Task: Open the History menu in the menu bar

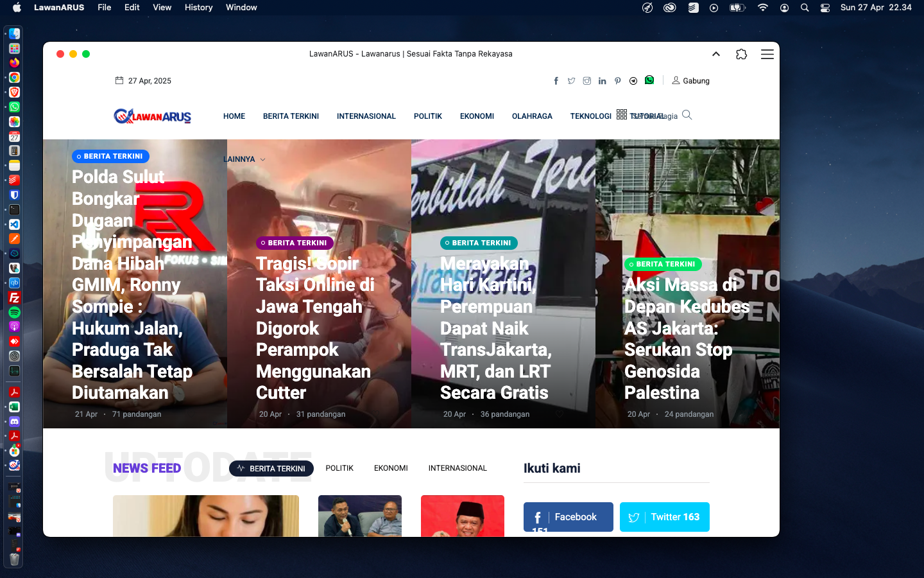Action: (x=198, y=8)
